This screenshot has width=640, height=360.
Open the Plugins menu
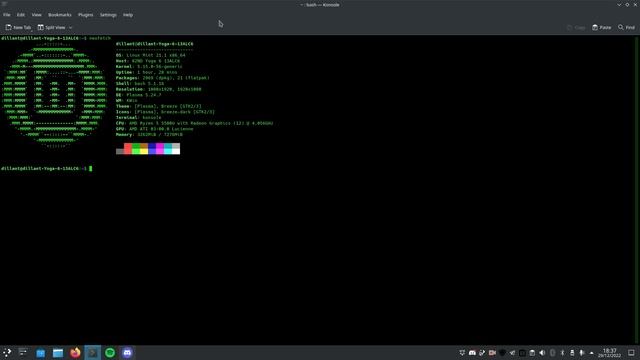coord(85,15)
